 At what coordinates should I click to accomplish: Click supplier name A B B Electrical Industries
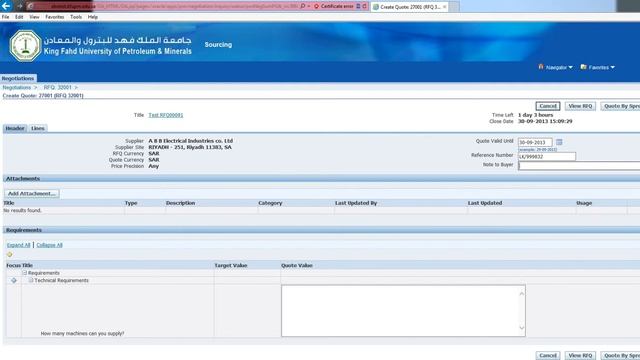click(x=191, y=141)
